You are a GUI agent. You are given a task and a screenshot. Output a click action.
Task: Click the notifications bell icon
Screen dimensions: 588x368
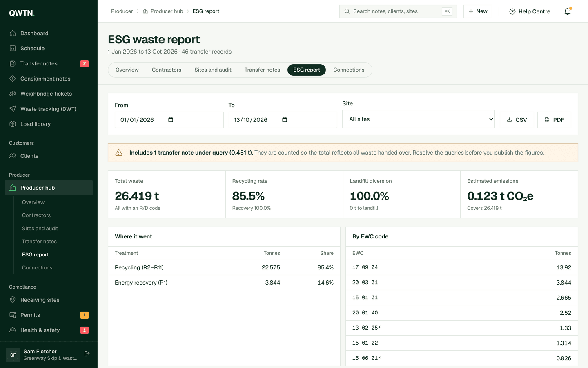click(x=568, y=11)
